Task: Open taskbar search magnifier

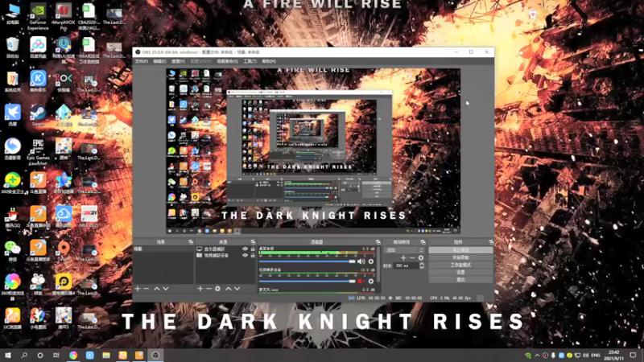Action: pyautogui.click(x=24, y=355)
